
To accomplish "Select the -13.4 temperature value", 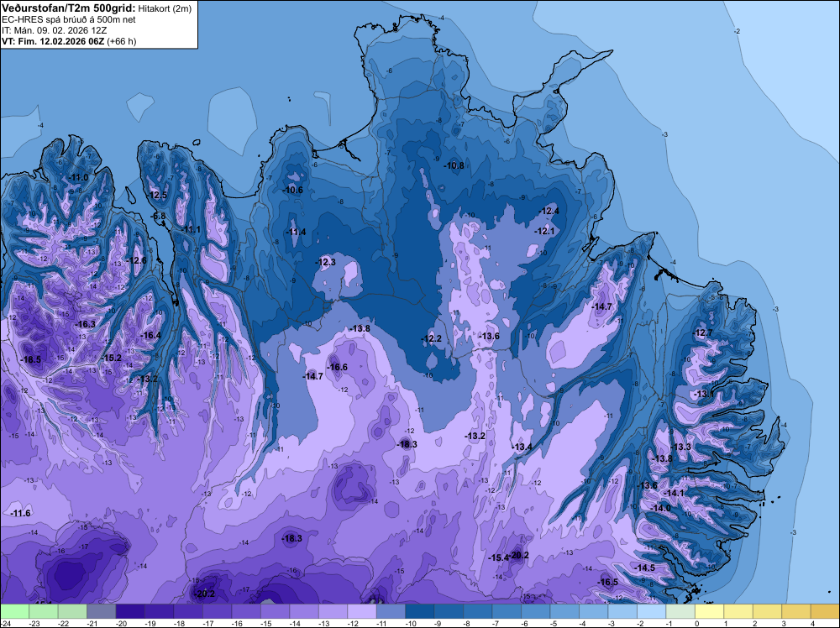I will coord(522,447).
